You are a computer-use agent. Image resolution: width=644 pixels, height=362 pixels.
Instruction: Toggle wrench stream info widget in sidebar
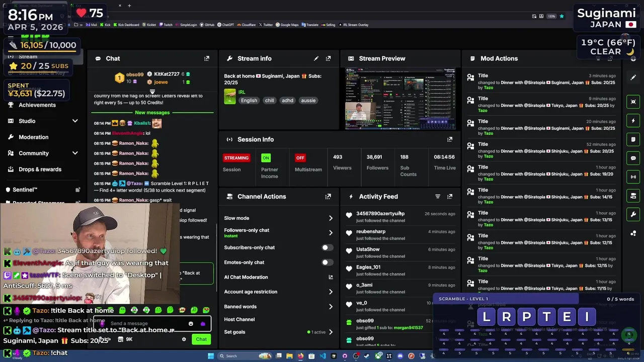(633, 215)
